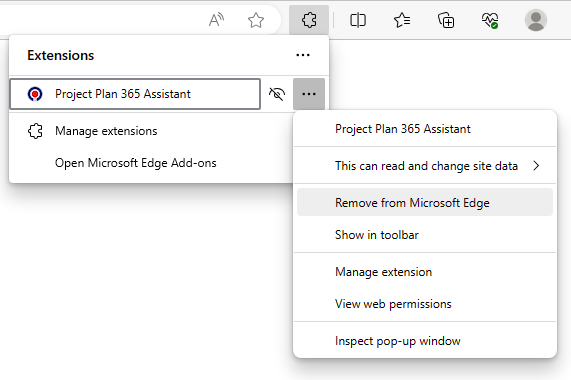Open 'This can read and change site data' submenu
The width and height of the screenshot is (571, 380).
425,166
